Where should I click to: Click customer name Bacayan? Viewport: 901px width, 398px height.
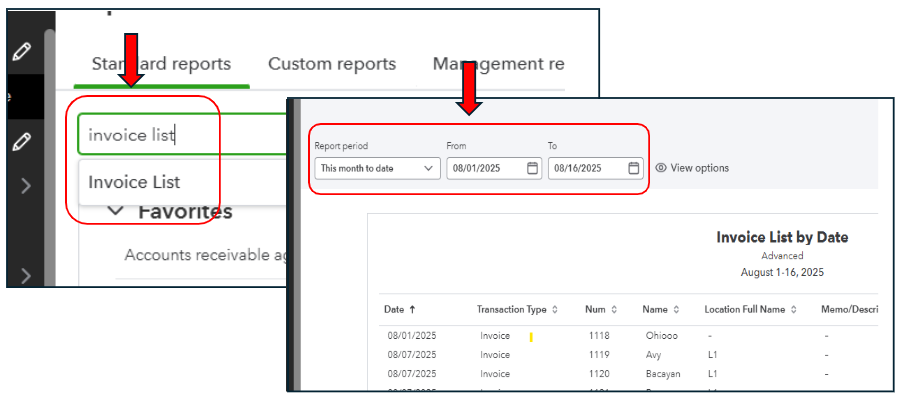(x=663, y=374)
